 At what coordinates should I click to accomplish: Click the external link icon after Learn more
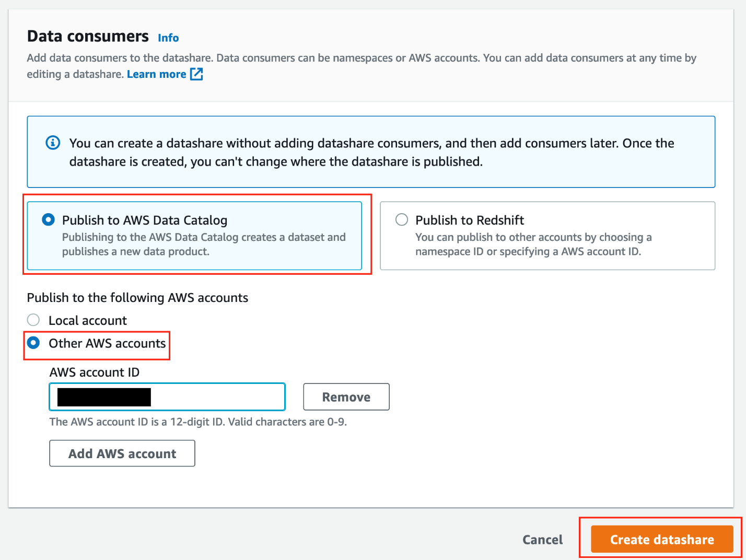point(196,74)
